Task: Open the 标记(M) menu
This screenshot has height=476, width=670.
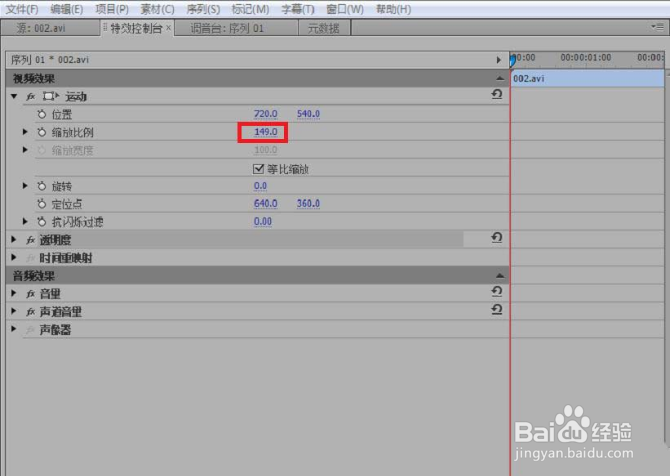Action: click(x=250, y=9)
